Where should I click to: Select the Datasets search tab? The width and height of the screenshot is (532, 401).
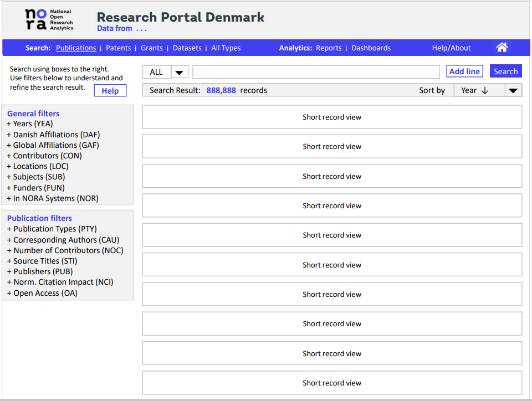click(187, 48)
